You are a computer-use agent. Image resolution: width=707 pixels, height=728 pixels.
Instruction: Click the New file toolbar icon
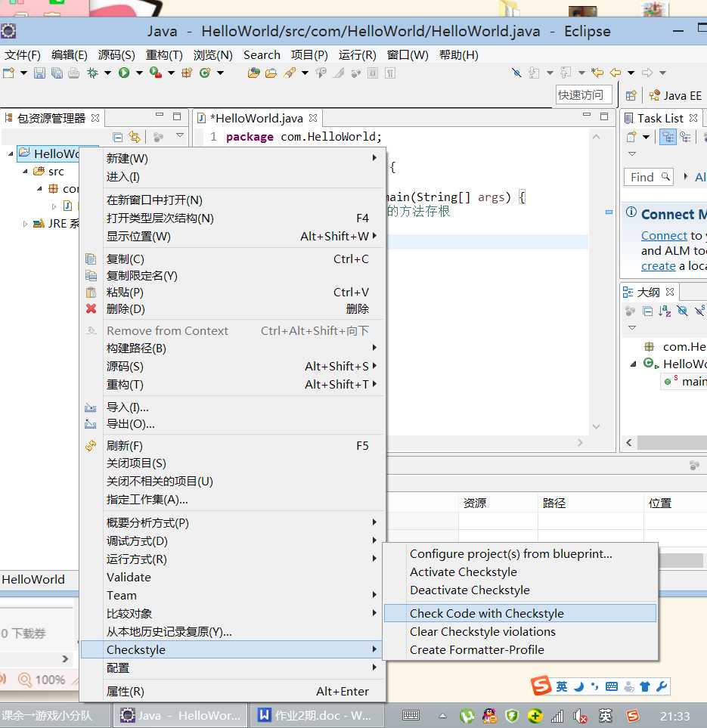pos(8,73)
